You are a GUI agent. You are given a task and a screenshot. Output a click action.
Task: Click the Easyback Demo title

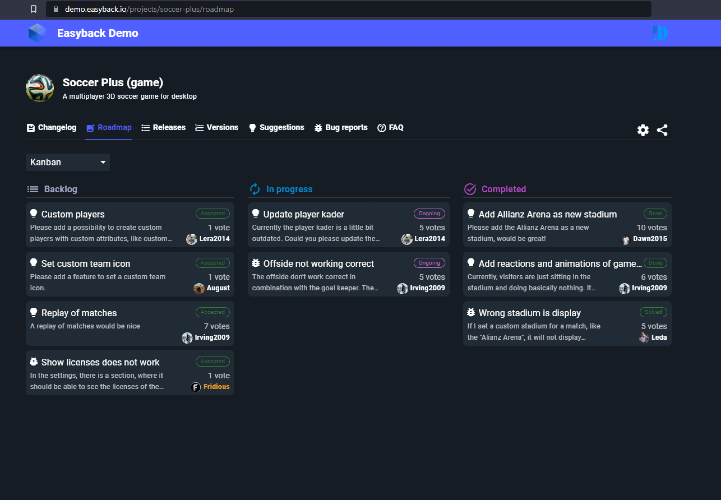pos(97,33)
